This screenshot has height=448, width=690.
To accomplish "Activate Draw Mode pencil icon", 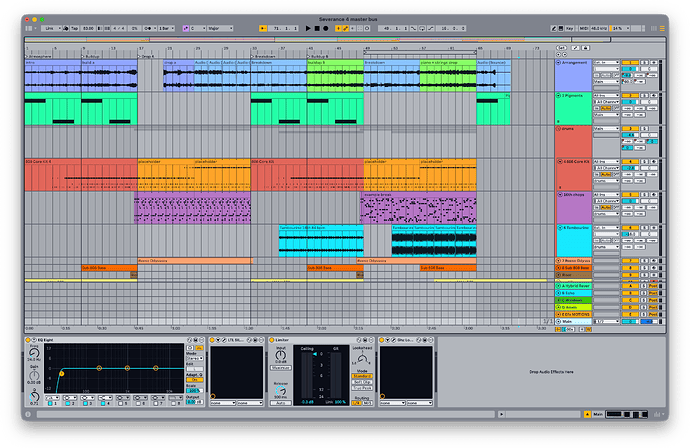I will [x=554, y=28].
